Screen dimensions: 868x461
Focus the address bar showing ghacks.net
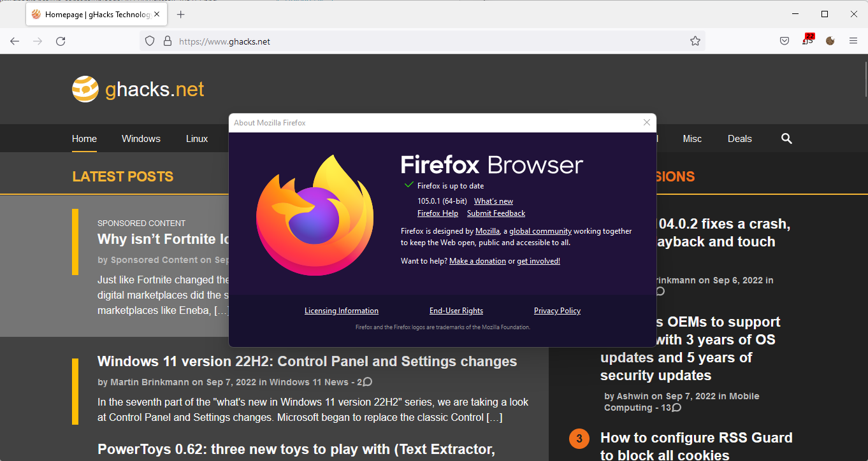(423, 41)
